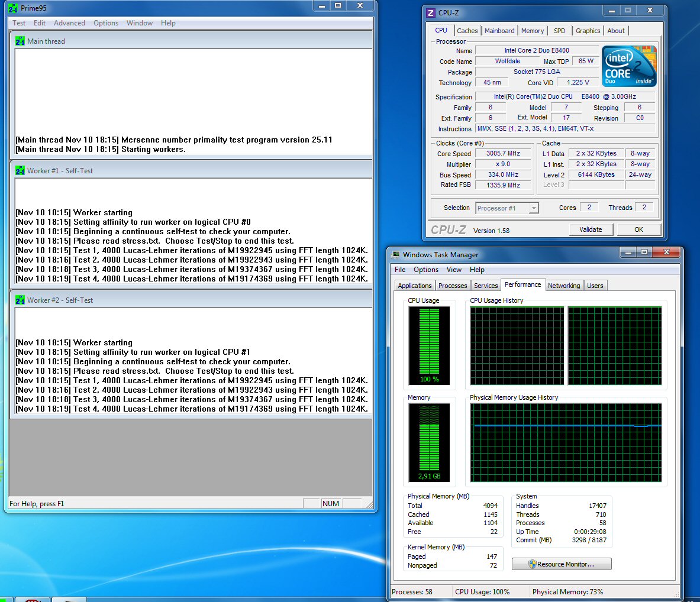Switch to the About tab in CPU-Z
Image resolution: width=700 pixels, height=602 pixels.
(615, 31)
